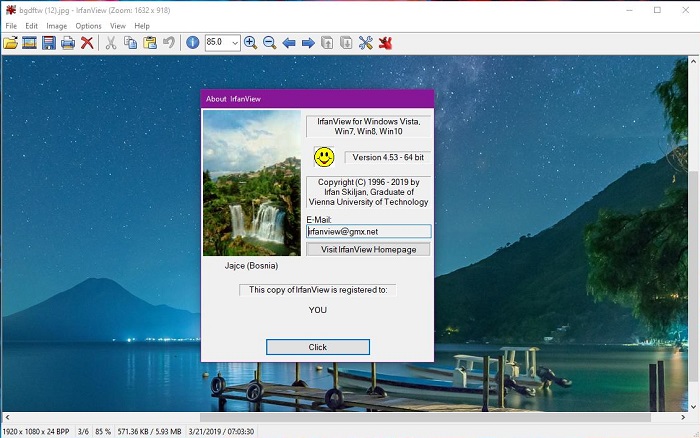Click the irfanview@gmx.net email field

(x=369, y=231)
